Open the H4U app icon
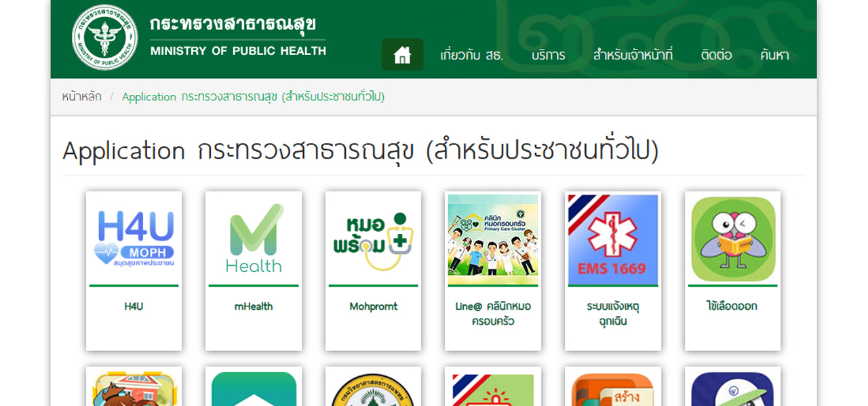868x406 pixels. point(134,239)
